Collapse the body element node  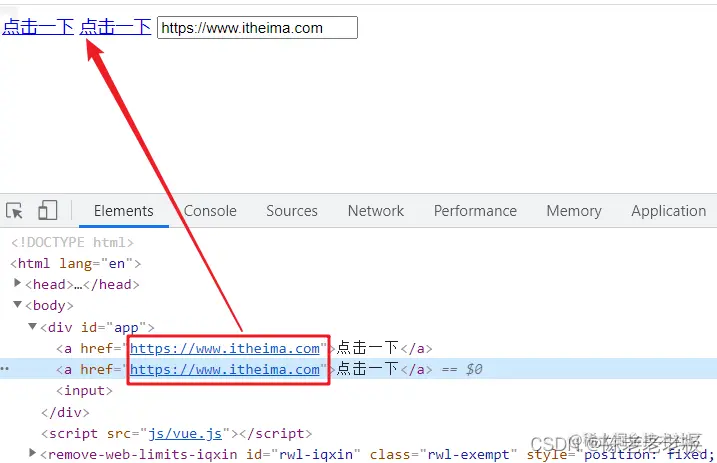pyautogui.click(x=17, y=304)
